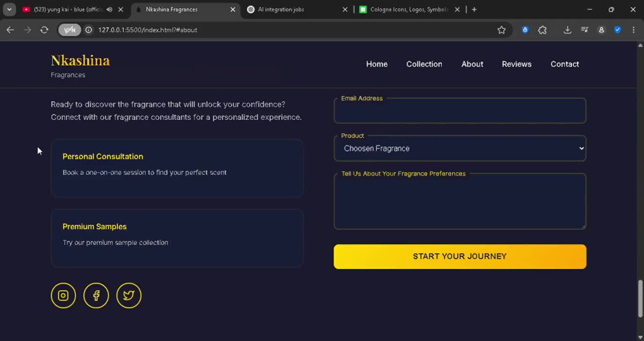The width and height of the screenshot is (644, 341).
Task: Mute the YouTube tab audio icon
Action: 109,10
